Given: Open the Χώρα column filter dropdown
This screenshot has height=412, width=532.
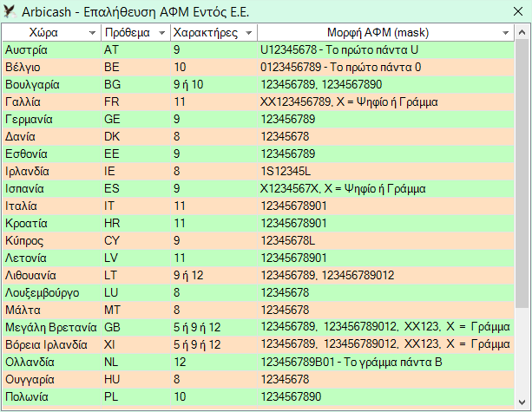Looking at the screenshot, I should [x=92, y=33].
